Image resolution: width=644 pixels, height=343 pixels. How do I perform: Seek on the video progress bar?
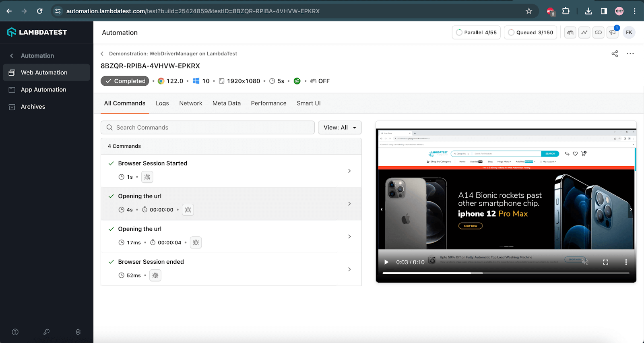click(506, 273)
